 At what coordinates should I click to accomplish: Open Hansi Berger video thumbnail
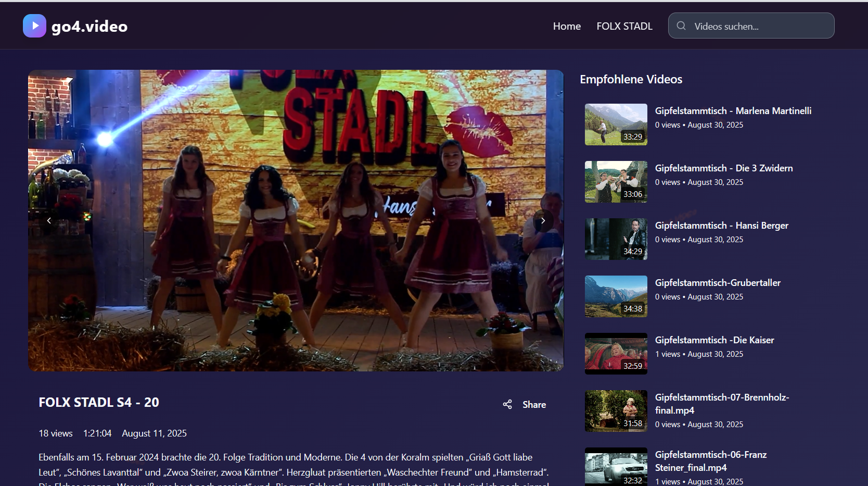pos(616,239)
